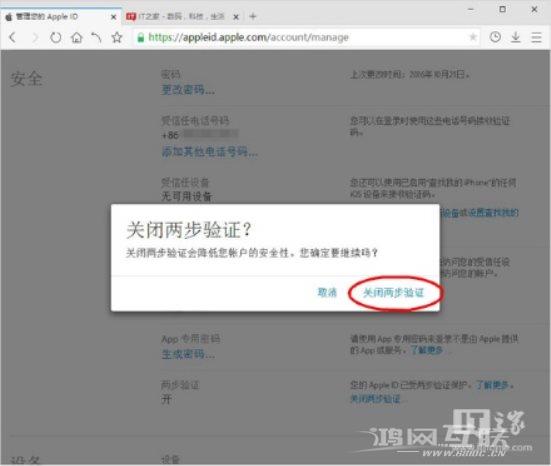Open browsing history clock icon
The width and height of the screenshot is (551, 466).
495,37
